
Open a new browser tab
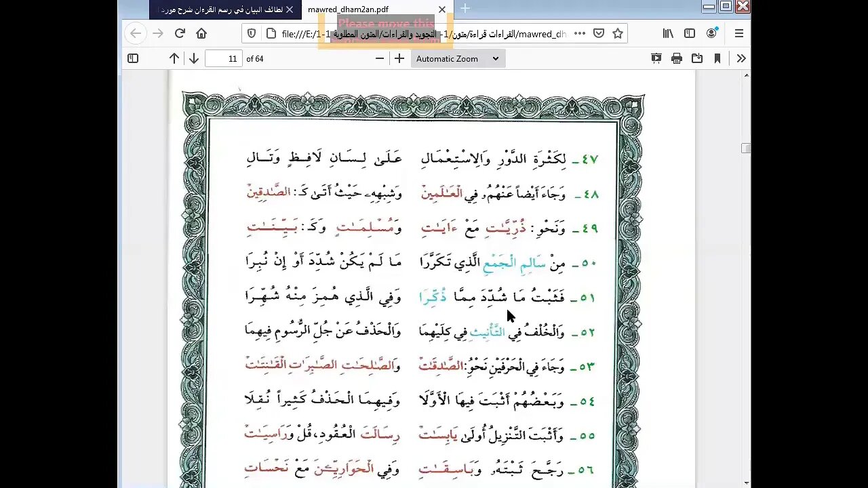coord(465,9)
